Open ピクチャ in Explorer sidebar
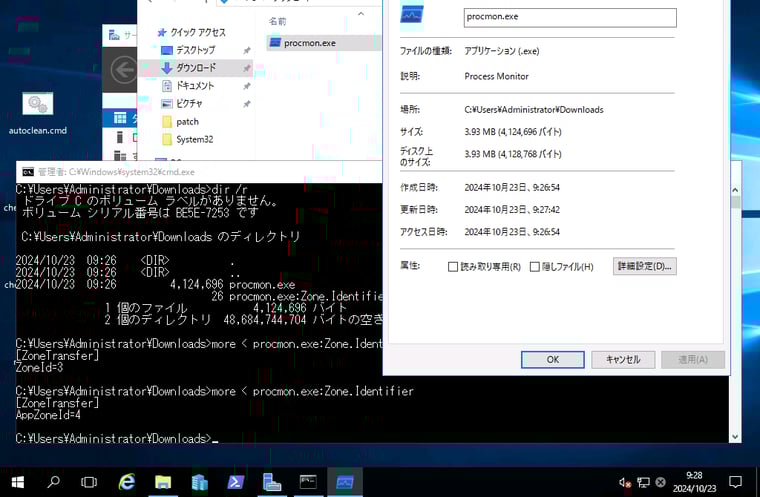This screenshot has width=760, height=497. click(189, 104)
